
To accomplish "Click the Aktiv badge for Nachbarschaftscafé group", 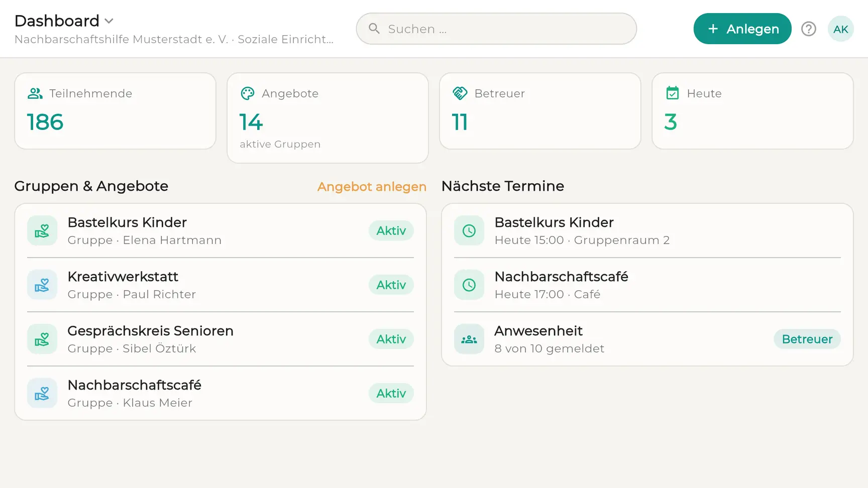I will tap(391, 393).
